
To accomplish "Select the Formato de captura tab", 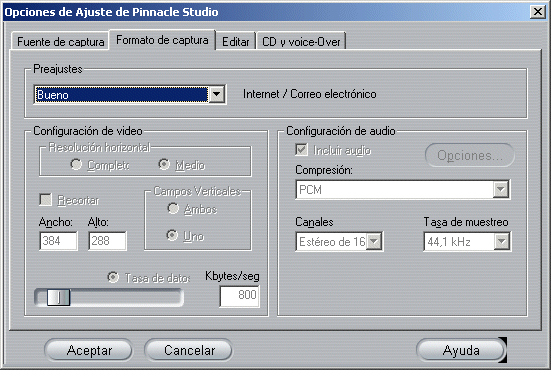I will (x=162, y=40).
